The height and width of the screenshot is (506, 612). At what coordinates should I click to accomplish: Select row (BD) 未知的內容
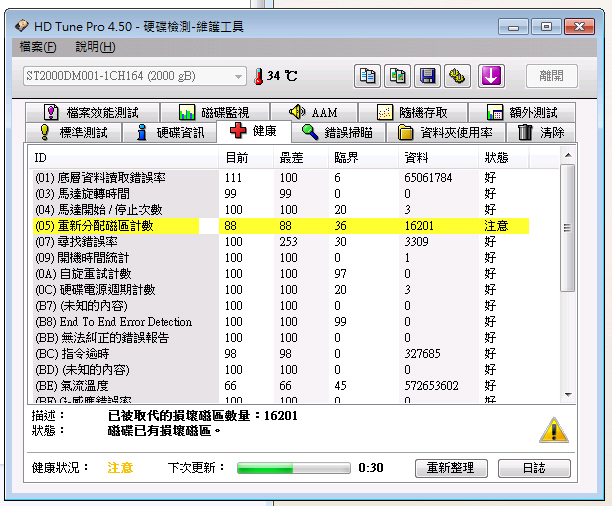pos(280,370)
